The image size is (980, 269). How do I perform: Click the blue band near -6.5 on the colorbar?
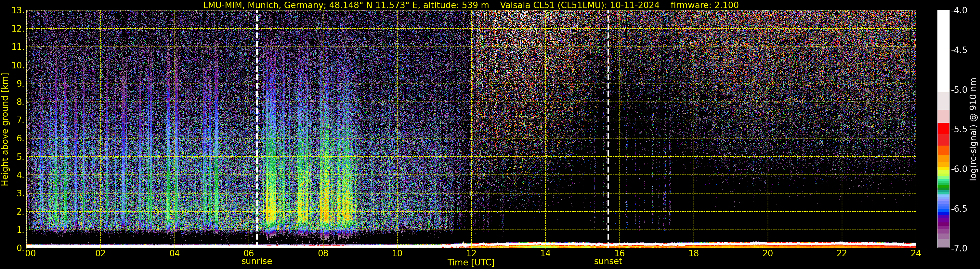point(943,208)
